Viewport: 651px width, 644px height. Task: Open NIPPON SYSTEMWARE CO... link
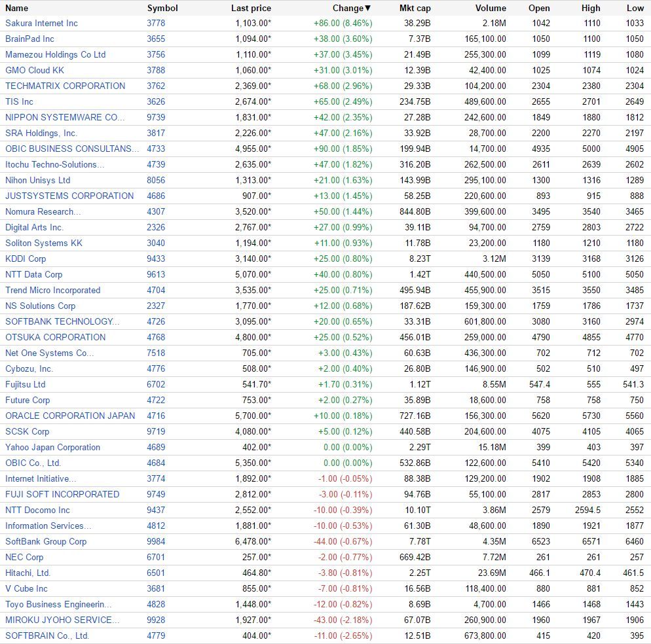[65, 117]
